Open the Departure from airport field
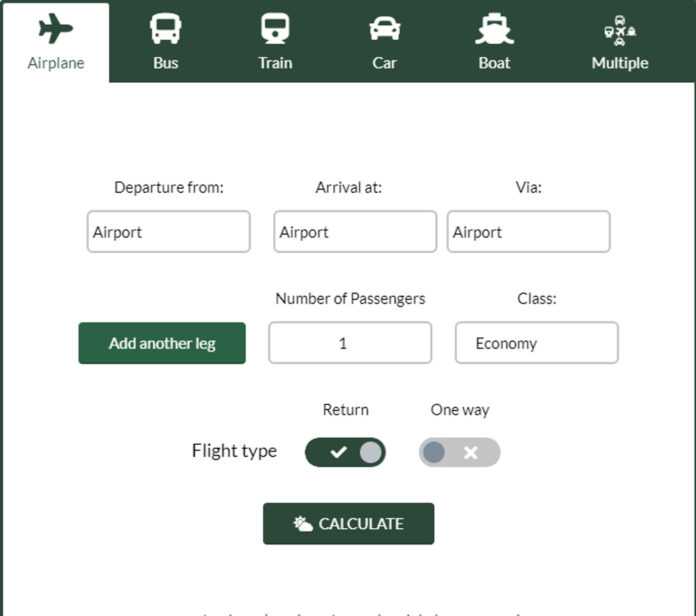This screenshot has width=696, height=616. [168, 232]
